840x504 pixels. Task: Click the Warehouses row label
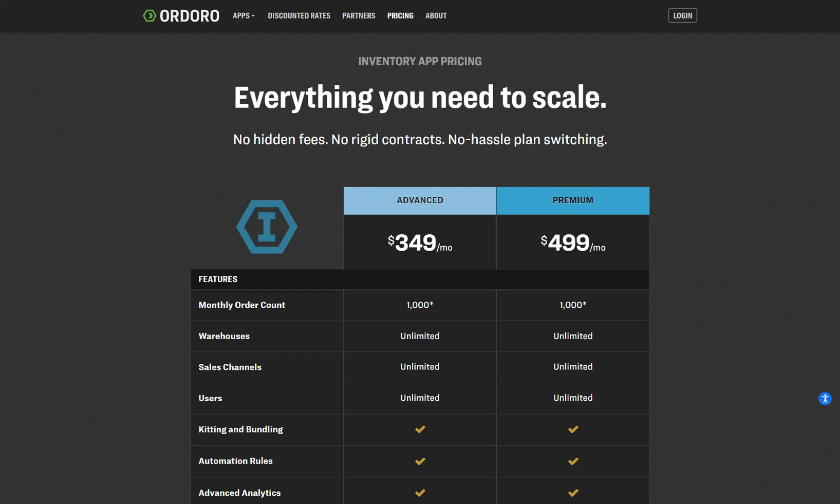click(x=224, y=336)
